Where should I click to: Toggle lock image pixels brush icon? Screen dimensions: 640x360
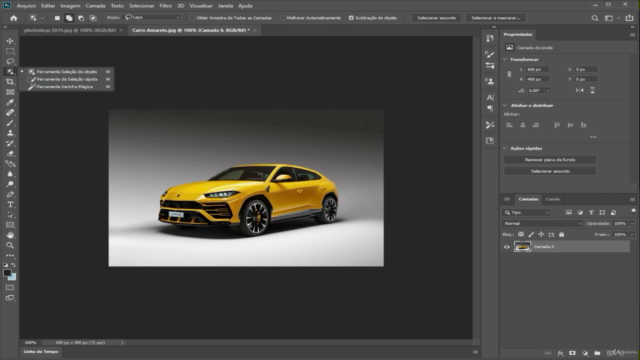point(531,234)
